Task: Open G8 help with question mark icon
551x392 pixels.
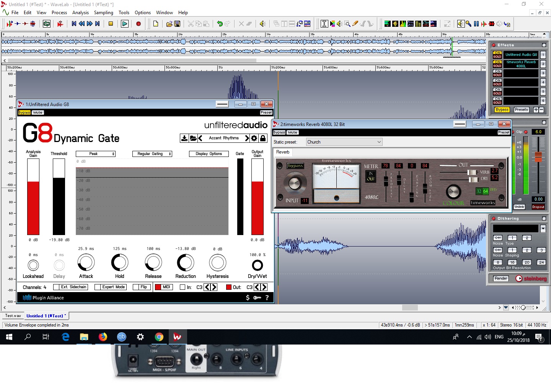Action: click(267, 297)
